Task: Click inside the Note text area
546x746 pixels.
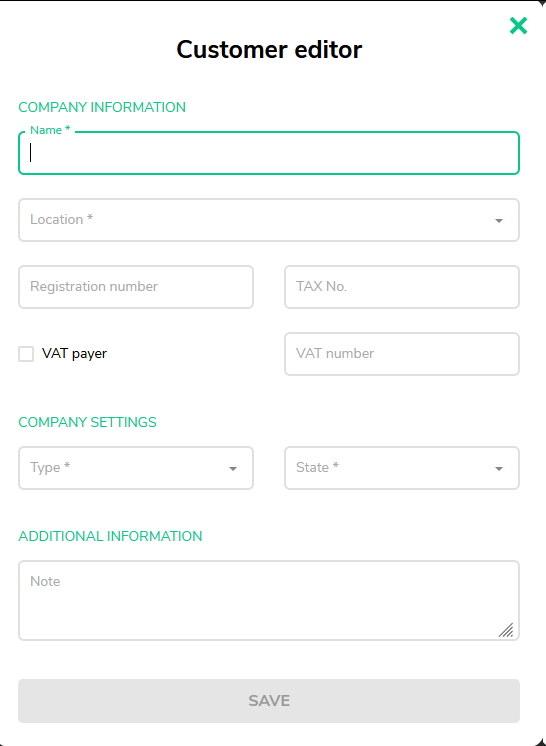Action: 269,600
